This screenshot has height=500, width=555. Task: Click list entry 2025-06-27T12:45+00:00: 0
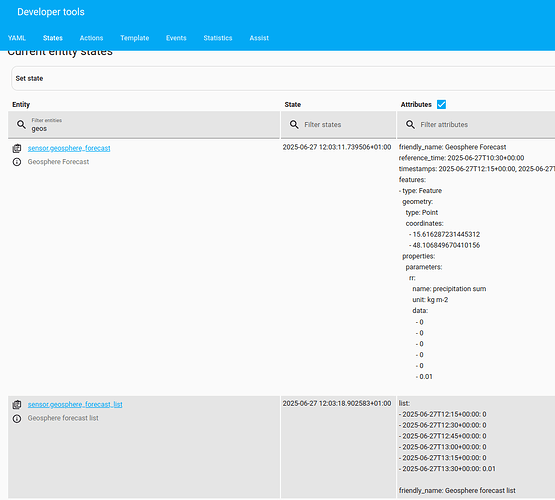coord(442,436)
